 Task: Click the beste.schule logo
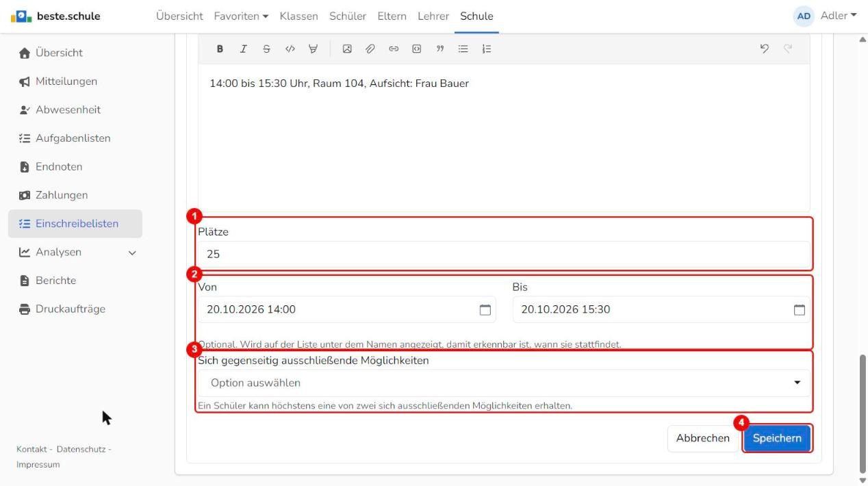tap(57, 16)
